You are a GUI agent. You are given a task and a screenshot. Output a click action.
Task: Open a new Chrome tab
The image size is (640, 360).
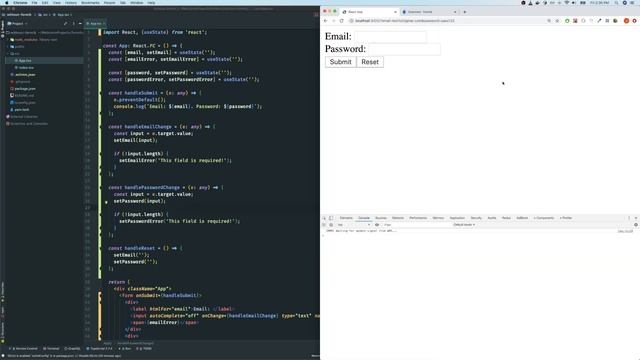point(464,12)
